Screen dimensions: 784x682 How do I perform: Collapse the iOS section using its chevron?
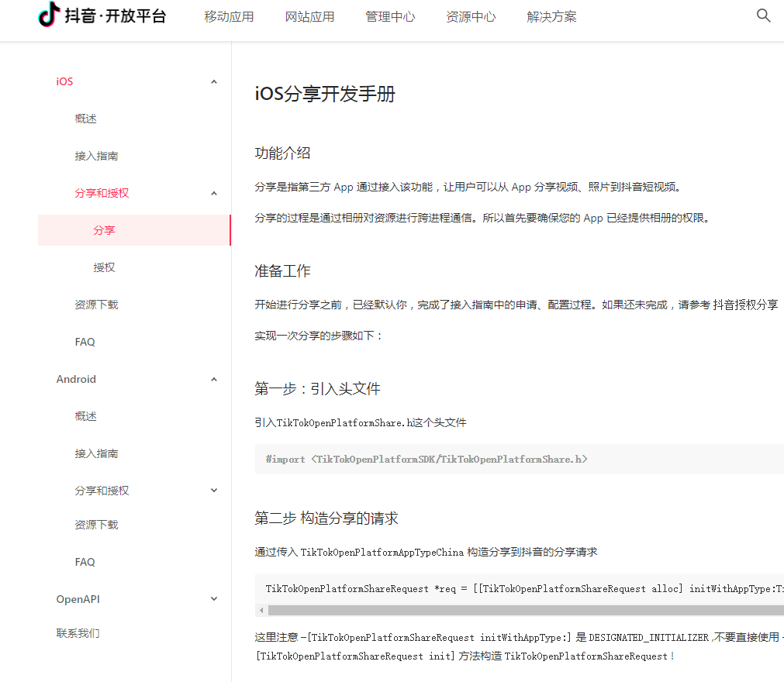(x=214, y=81)
